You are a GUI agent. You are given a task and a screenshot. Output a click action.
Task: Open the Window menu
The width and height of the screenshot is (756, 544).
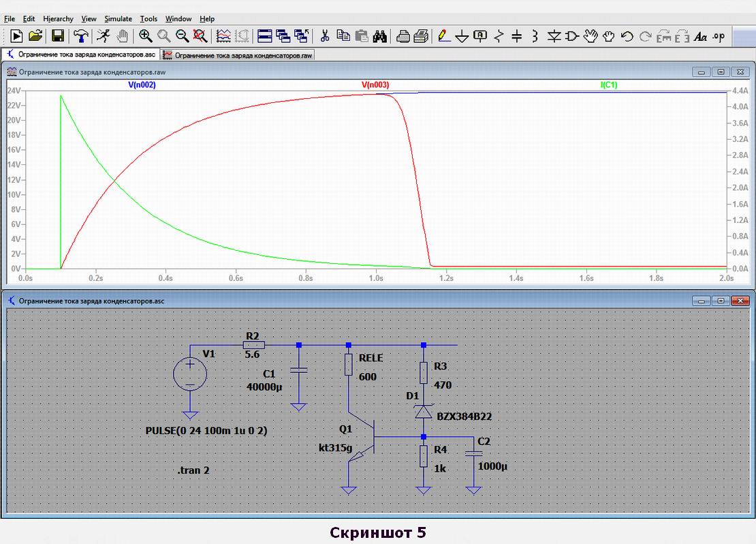coord(178,19)
